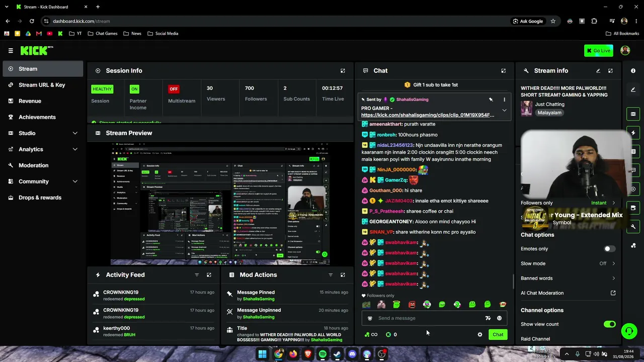Expand the Chat panel fullscreen
The width and height of the screenshot is (644, 362).
[503, 71]
